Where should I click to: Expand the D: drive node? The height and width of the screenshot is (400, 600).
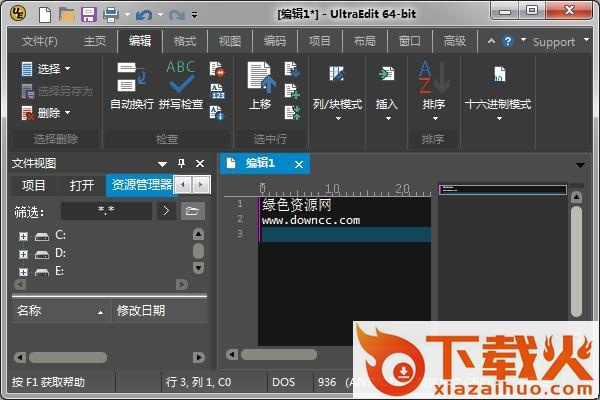(23, 254)
